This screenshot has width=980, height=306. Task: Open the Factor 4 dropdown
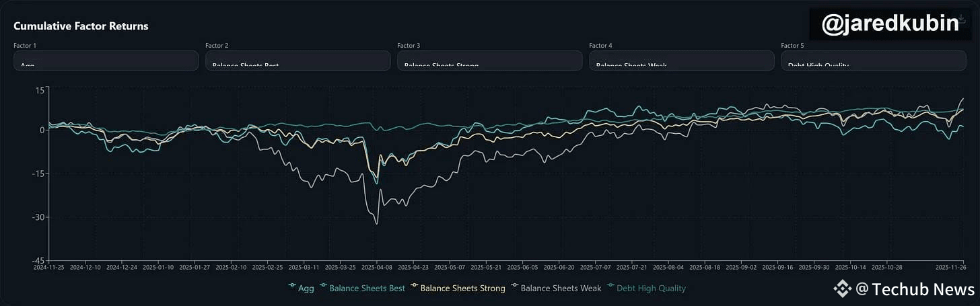tap(681, 61)
